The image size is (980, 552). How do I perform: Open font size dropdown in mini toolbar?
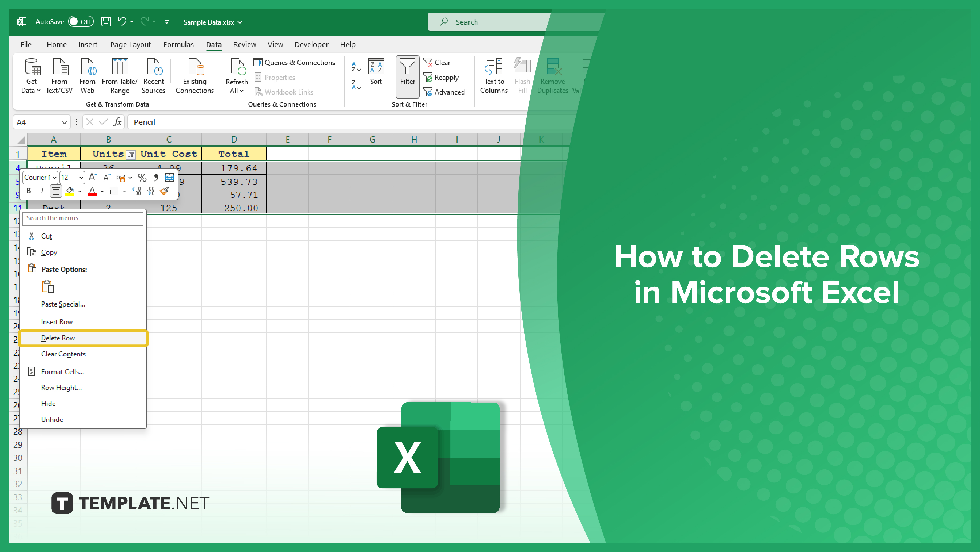81,178
